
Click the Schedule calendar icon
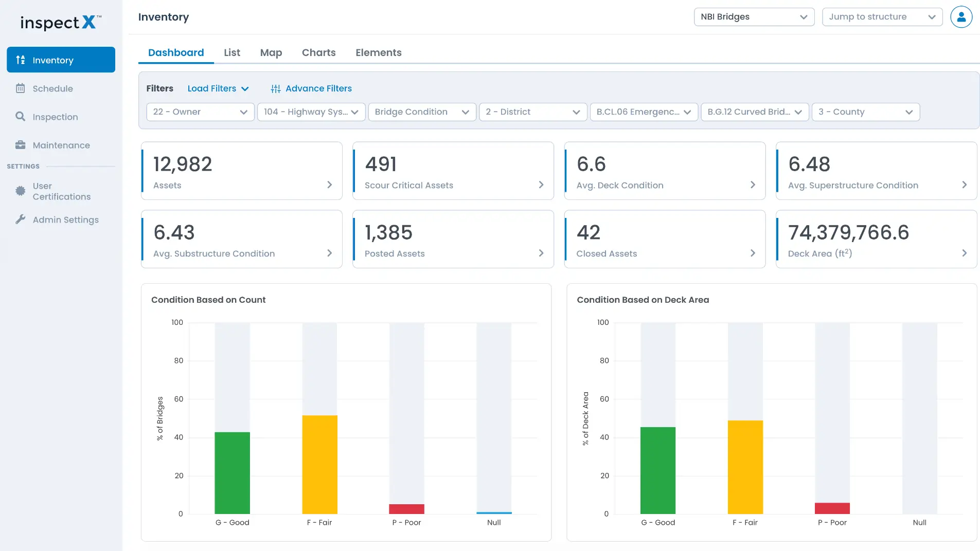20,88
